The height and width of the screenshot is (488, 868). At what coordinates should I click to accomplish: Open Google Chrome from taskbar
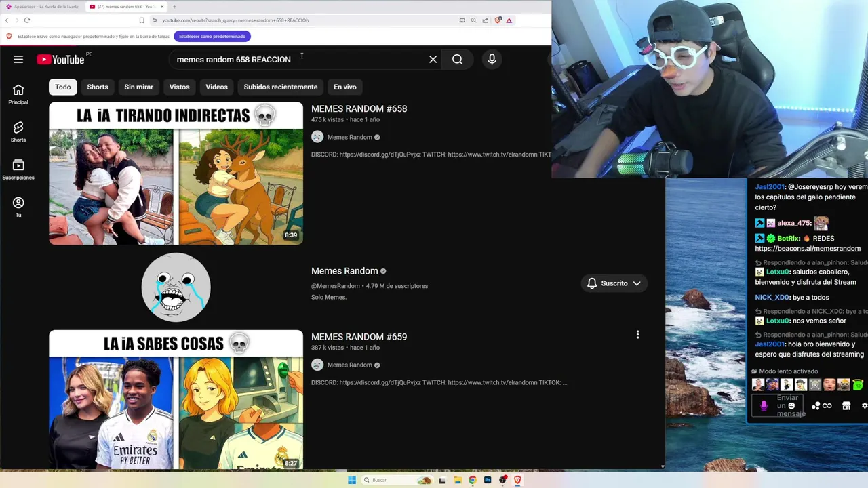tap(473, 480)
